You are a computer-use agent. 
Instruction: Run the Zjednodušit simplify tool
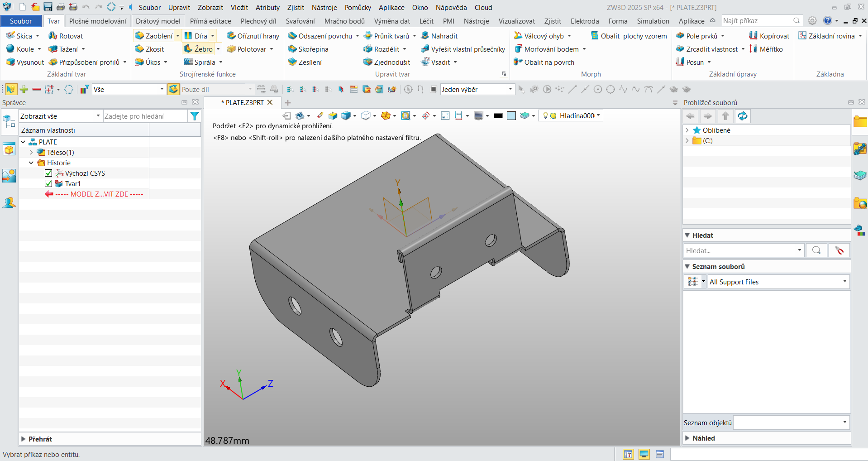(x=386, y=62)
